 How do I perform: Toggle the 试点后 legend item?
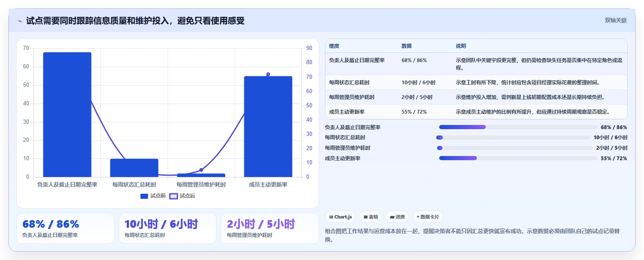pos(182,196)
